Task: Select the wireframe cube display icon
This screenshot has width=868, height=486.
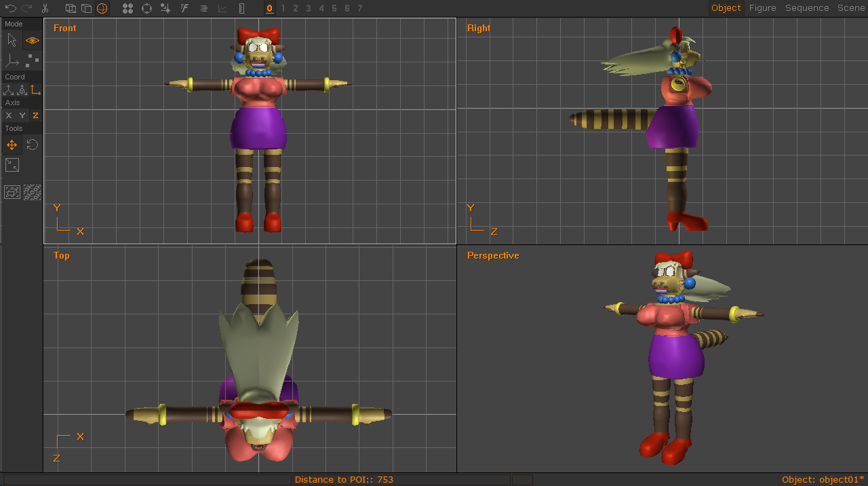Action: point(71,8)
